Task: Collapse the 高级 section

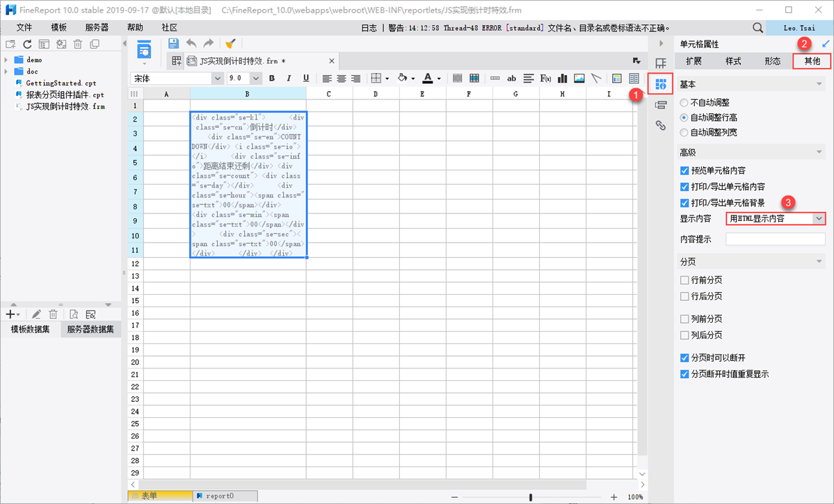Action: tap(819, 152)
